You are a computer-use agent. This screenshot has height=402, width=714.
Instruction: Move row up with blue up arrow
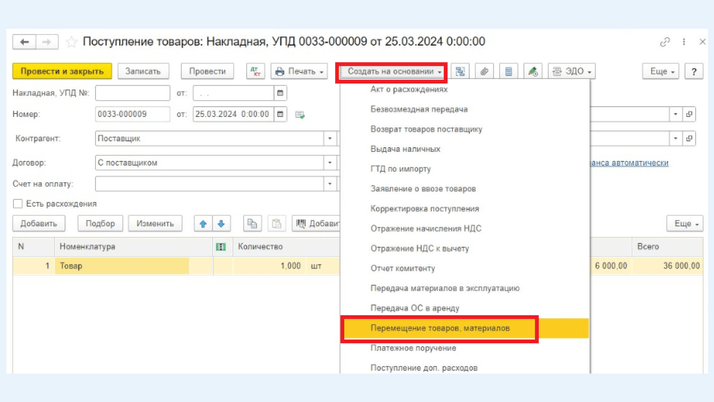pyautogui.click(x=203, y=224)
